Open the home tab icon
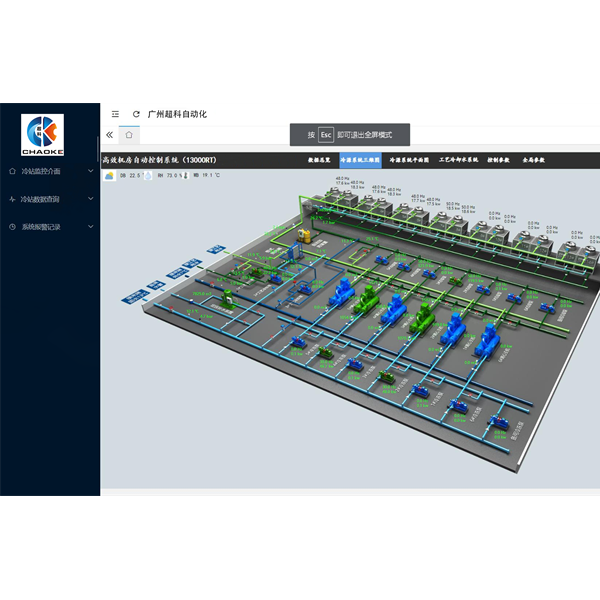The image size is (600, 600). tap(129, 135)
